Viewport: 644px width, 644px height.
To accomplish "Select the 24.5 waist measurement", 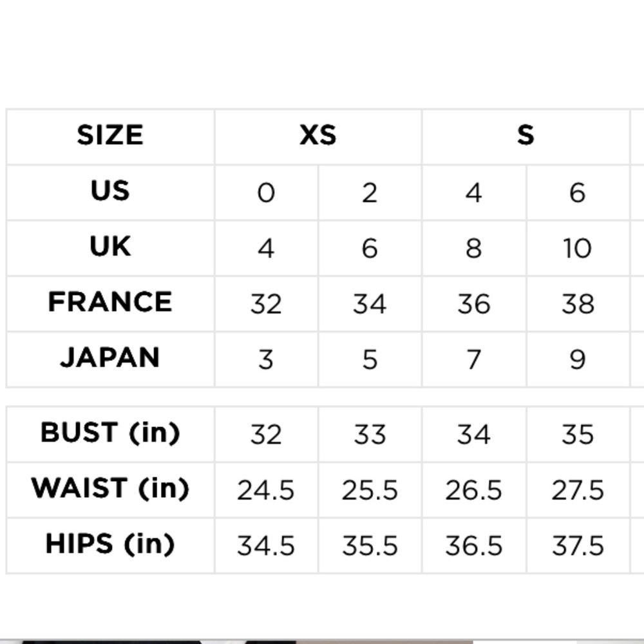I will [x=266, y=490].
